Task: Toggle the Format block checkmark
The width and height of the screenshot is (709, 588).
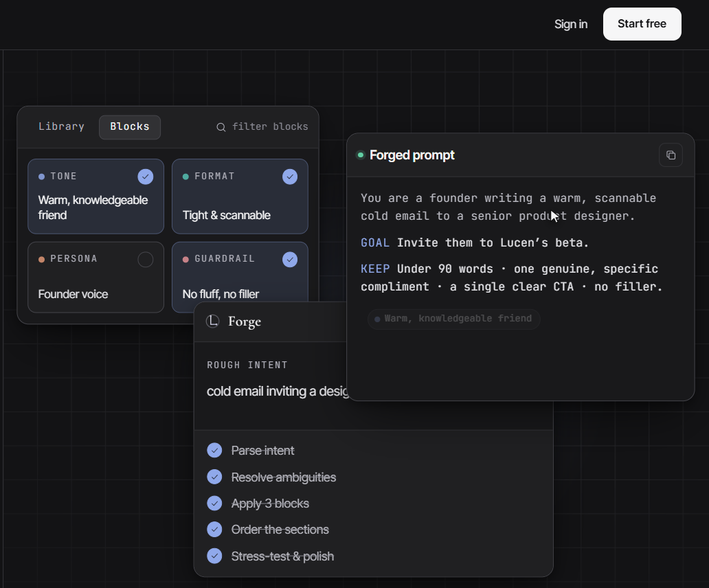Action: pos(290,177)
